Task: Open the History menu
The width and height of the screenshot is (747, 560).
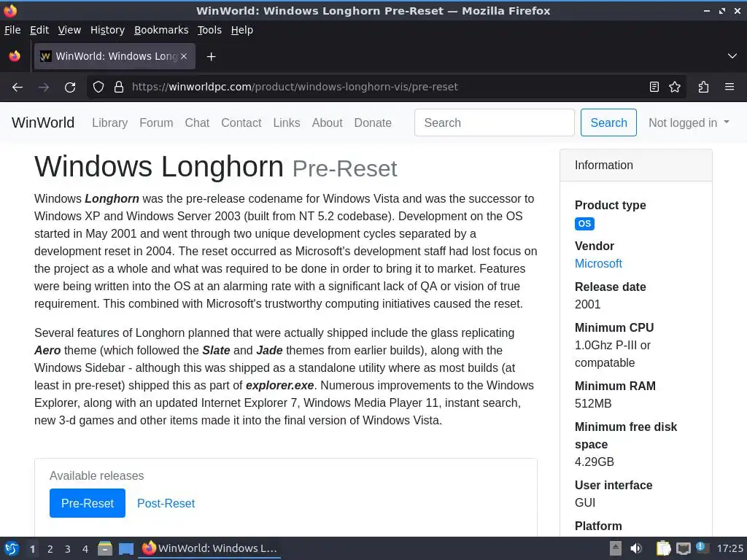Action: [x=107, y=30]
